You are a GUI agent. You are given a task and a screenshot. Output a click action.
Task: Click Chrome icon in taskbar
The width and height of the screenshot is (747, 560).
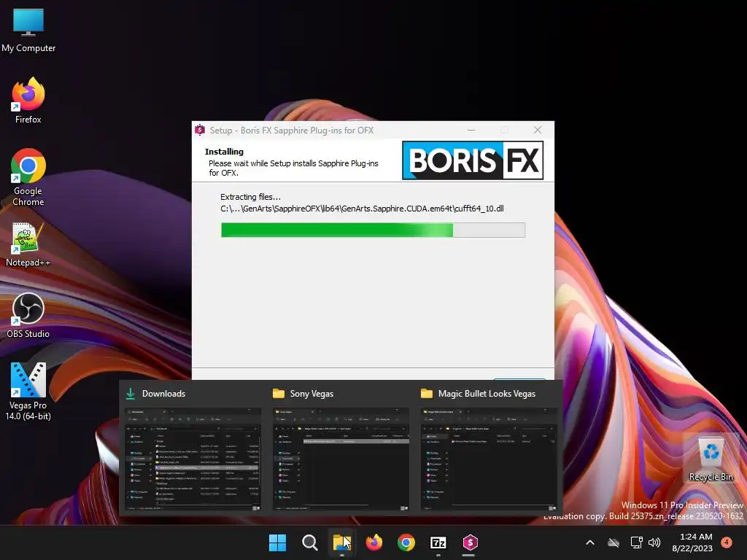point(406,542)
